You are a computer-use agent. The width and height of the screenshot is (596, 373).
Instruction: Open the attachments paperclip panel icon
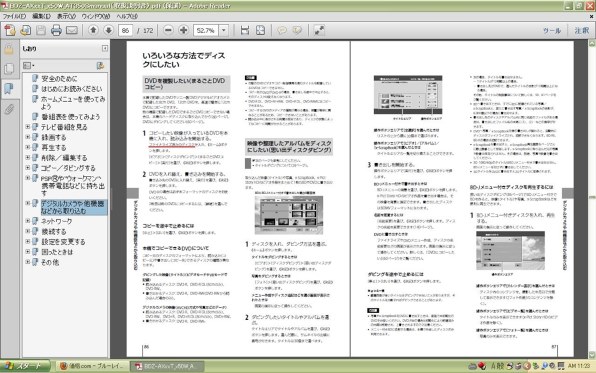pyautogui.click(x=9, y=110)
